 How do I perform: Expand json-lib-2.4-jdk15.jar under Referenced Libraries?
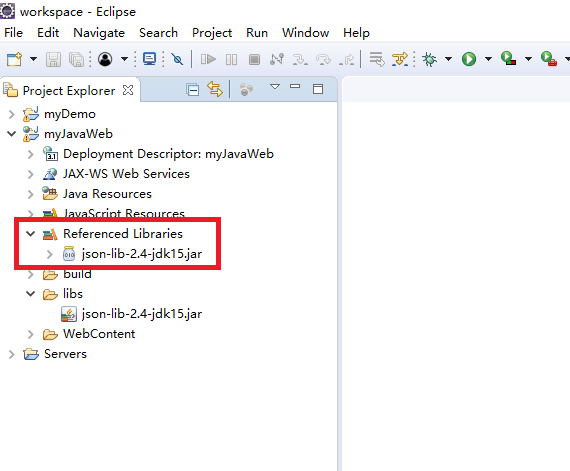pos(50,254)
